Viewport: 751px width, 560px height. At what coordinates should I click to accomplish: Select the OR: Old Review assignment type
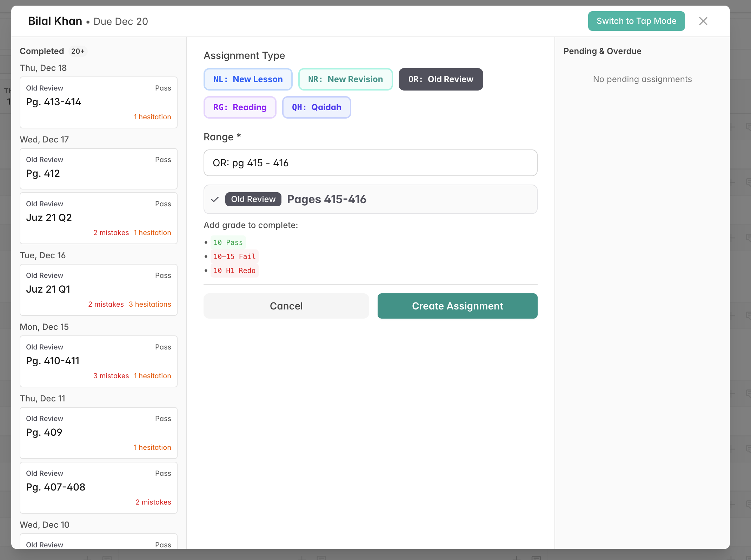pyautogui.click(x=440, y=79)
